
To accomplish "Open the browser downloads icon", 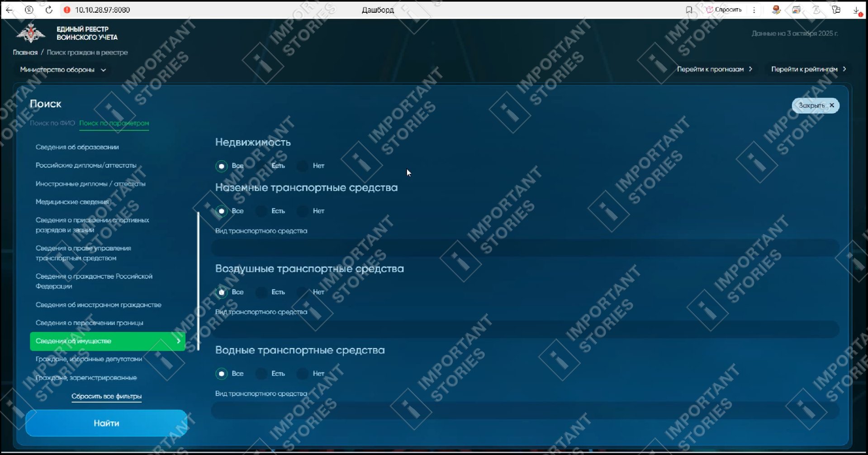I will (x=856, y=10).
